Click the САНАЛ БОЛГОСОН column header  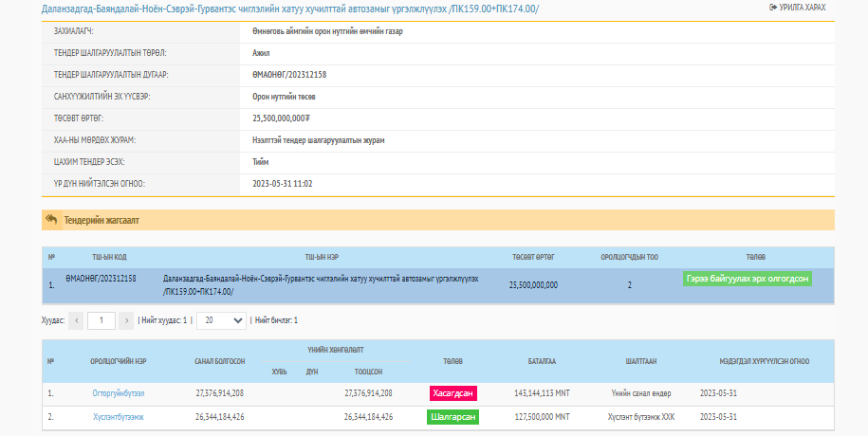[x=220, y=361]
